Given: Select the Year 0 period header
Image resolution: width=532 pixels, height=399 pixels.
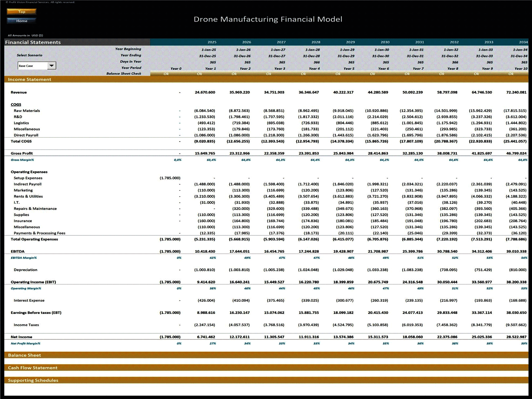Looking at the screenshot, I should (176, 68).
